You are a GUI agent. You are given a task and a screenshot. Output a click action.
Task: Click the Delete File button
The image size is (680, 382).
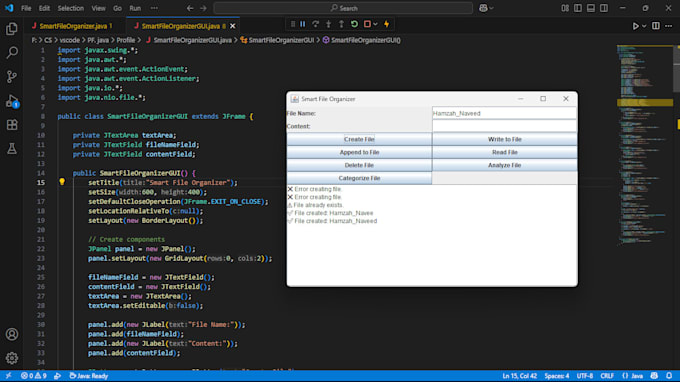click(359, 165)
